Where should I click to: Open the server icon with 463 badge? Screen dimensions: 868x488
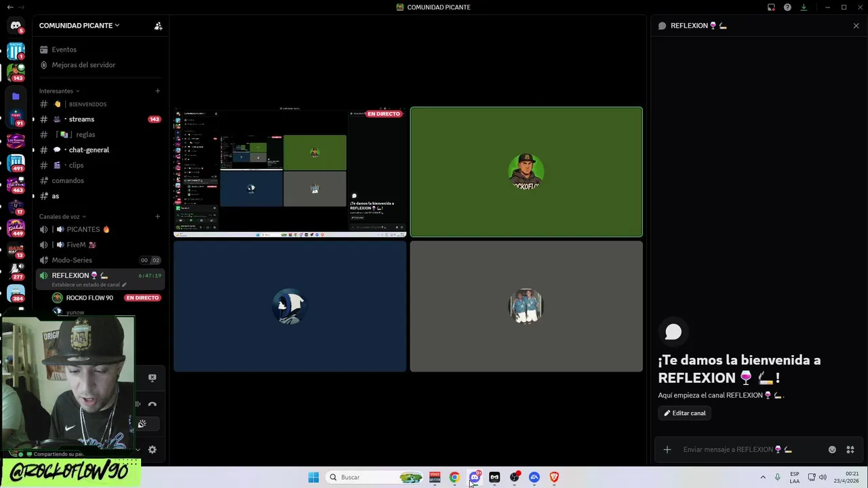16,184
